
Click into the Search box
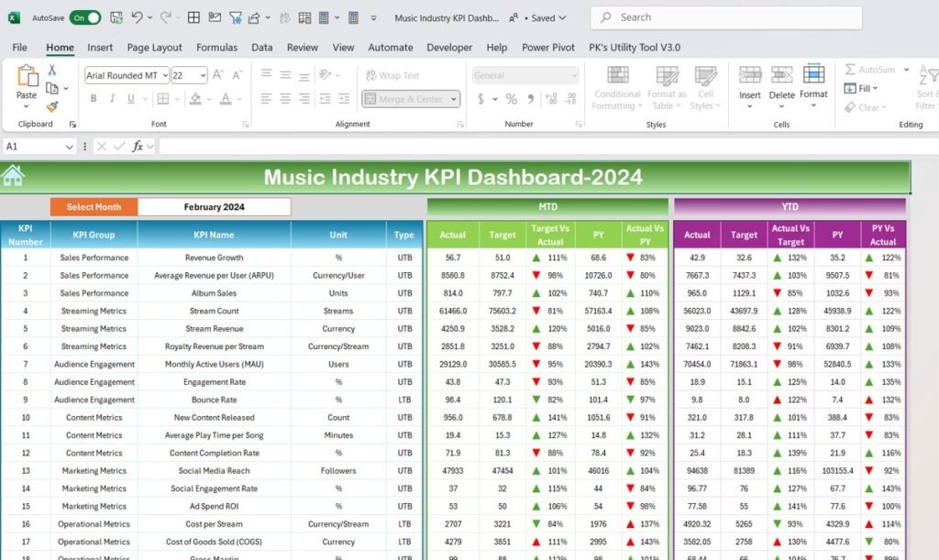coord(726,17)
